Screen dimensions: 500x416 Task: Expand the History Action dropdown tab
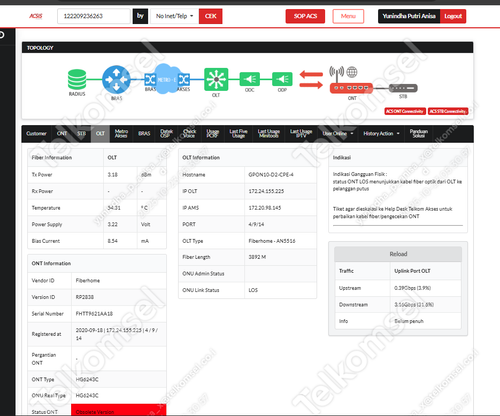[381, 134]
